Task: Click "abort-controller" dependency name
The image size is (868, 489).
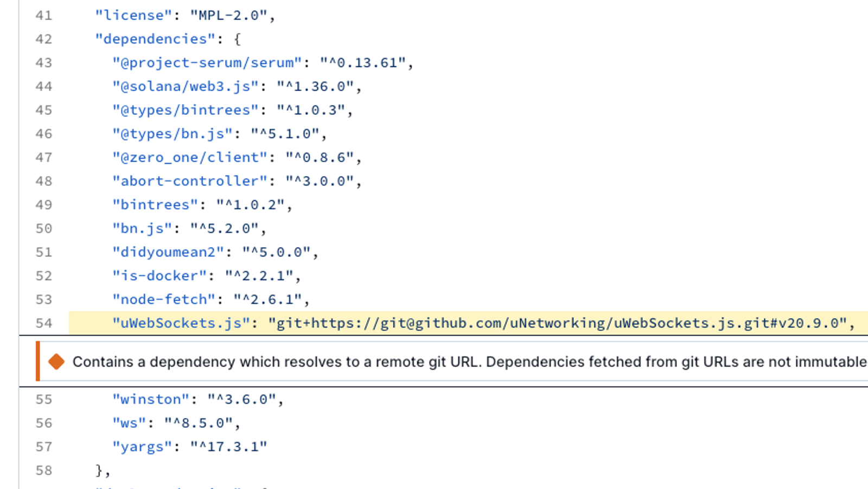Action: [190, 181]
